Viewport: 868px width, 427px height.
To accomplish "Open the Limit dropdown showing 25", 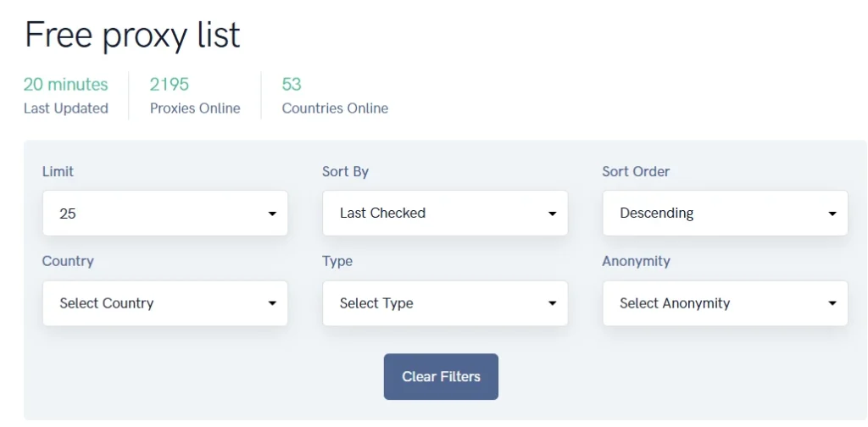I will coord(165,213).
